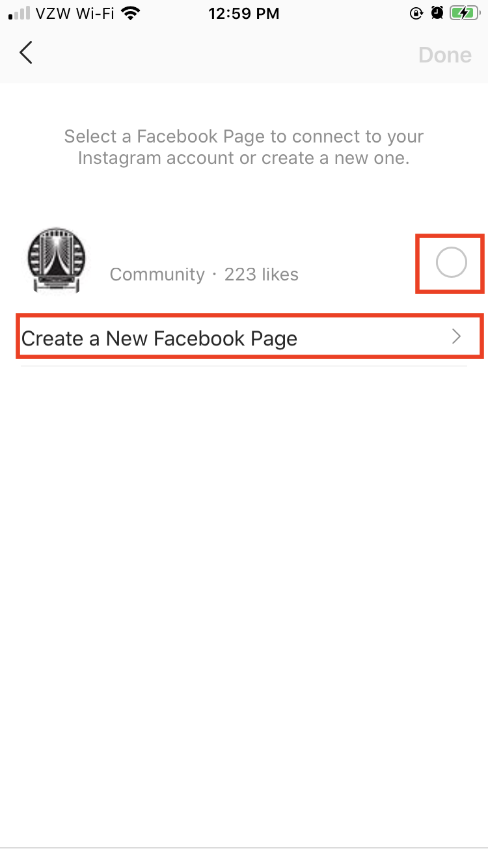Tap the word Community in the page row
This screenshot has width=488, height=868.
click(x=157, y=275)
